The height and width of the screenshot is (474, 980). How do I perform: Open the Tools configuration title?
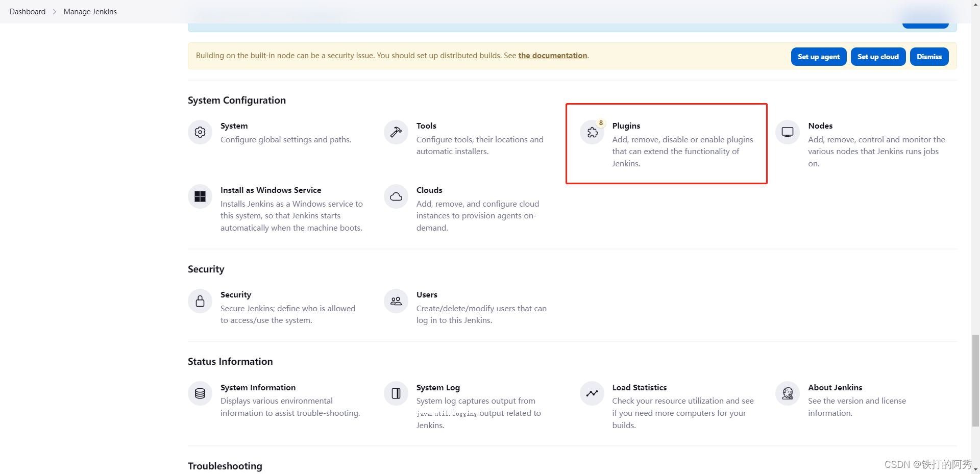[426, 126]
